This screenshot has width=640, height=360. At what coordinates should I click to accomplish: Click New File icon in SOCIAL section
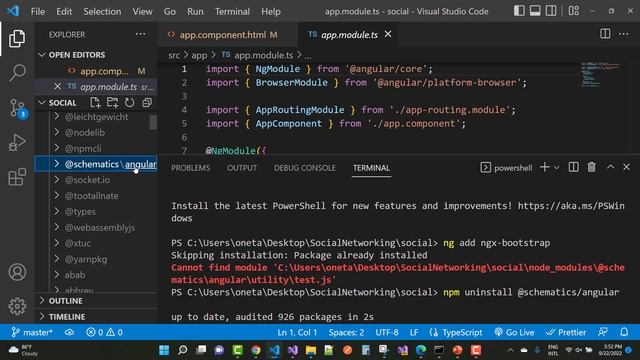tap(95, 102)
